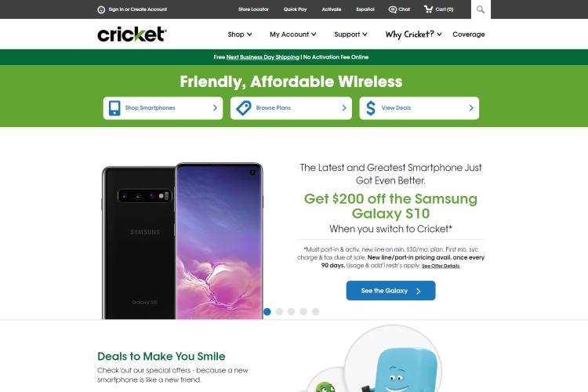The width and height of the screenshot is (588, 392).
Task: Select the last carousel dot
Action: point(315,312)
